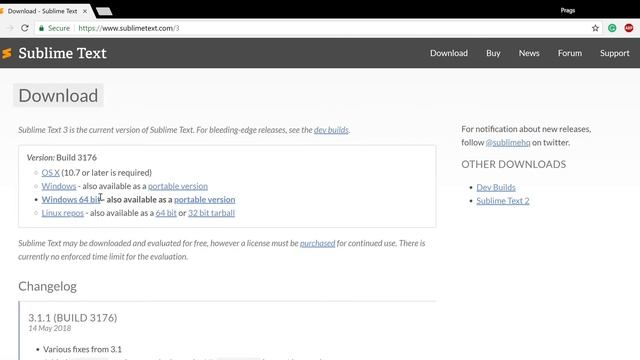640x360 pixels.
Task: Open the @sublimehq twitter link
Action: coord(508,142)
